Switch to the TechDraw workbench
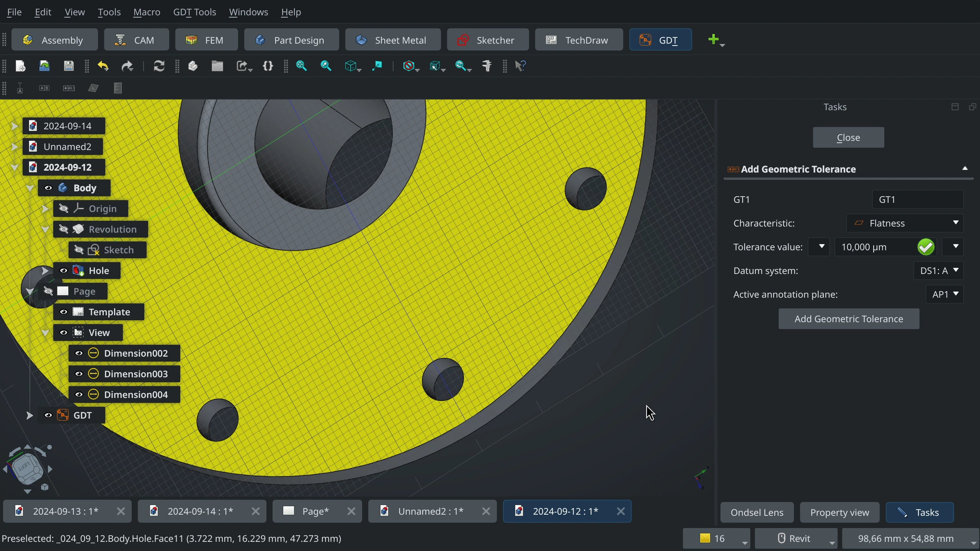This screenshot has width=980, height=551. [x=579, y=40]
